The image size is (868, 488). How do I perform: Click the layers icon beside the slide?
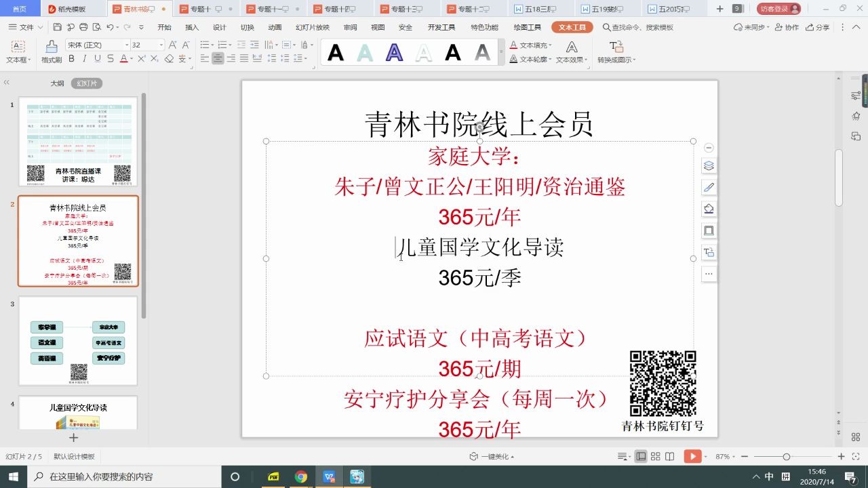709,165
